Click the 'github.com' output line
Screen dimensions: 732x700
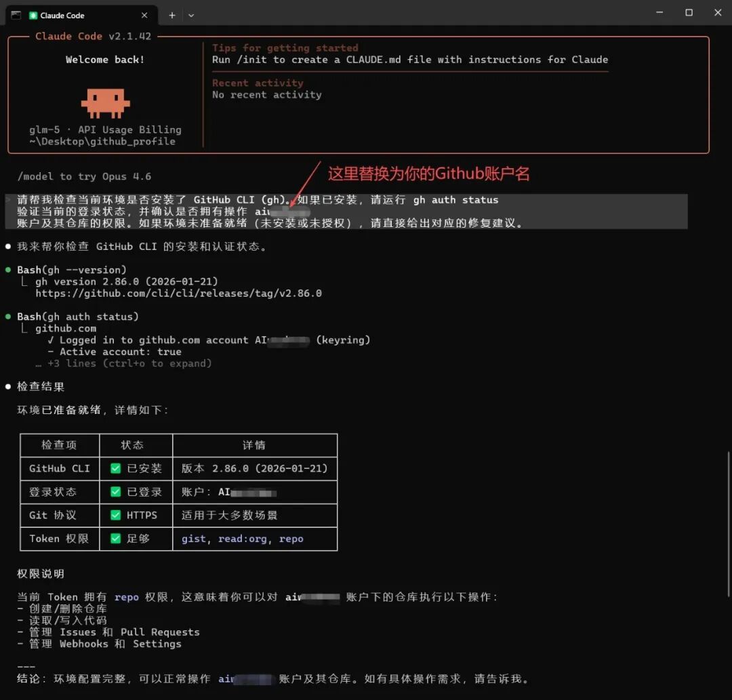(66, 329)
